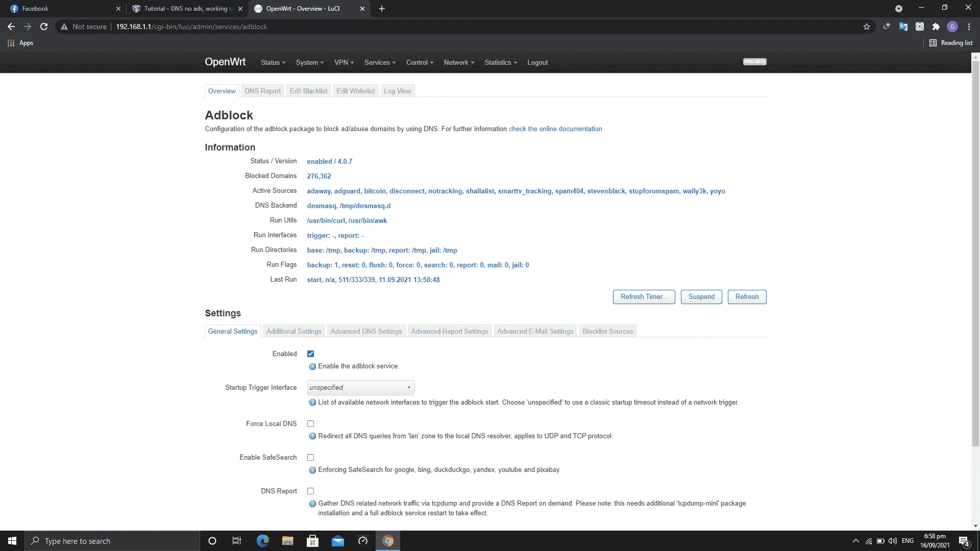Click the browser address bar URL
Image resolution: width=980 pixels, height=551 pixels.
[x=191, y=27]
